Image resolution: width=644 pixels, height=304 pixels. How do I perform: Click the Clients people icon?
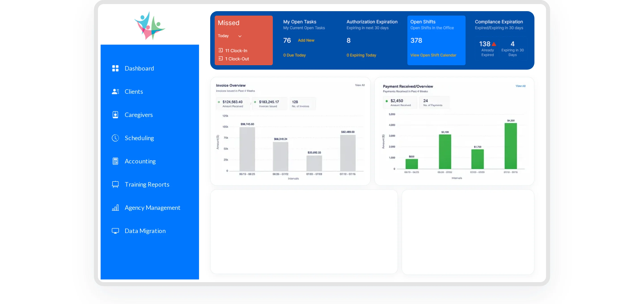click(115, 92)
